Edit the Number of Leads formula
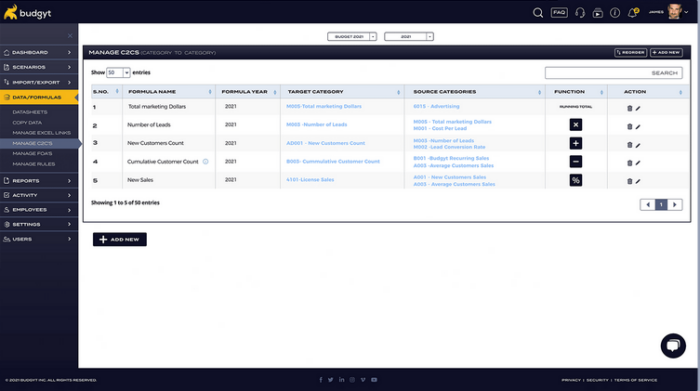 (x=638, y=127)
